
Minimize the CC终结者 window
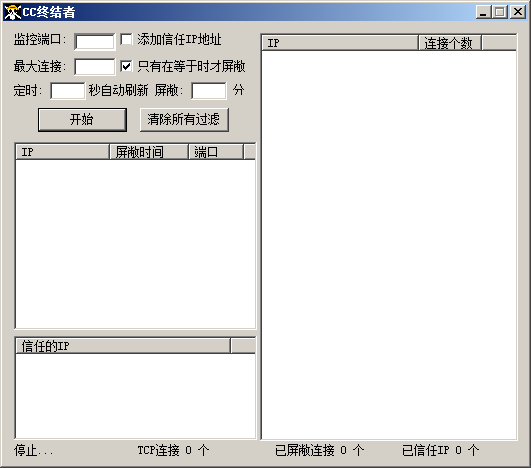(483, 12)
